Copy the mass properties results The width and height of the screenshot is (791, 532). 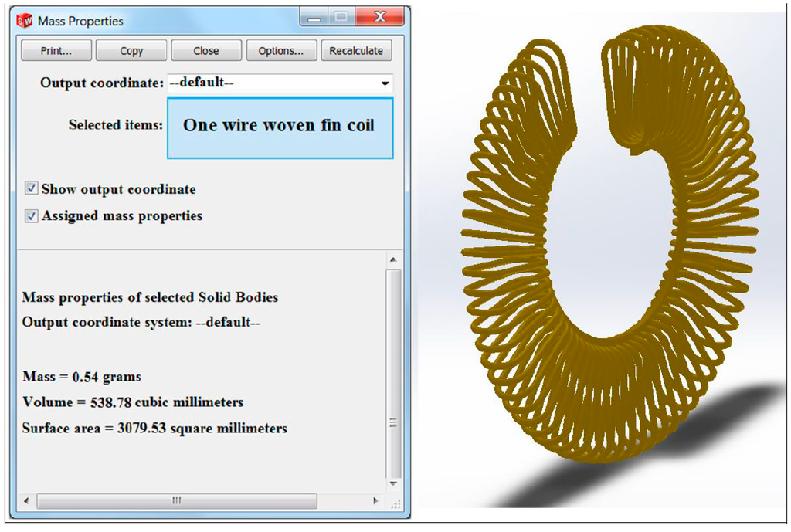coord(131,50)
